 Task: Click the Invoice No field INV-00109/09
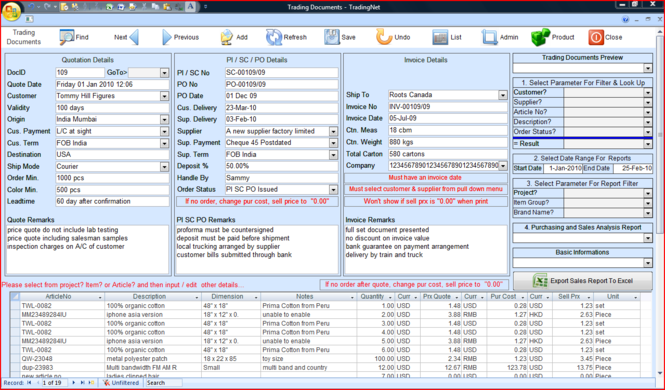(448, 107)
